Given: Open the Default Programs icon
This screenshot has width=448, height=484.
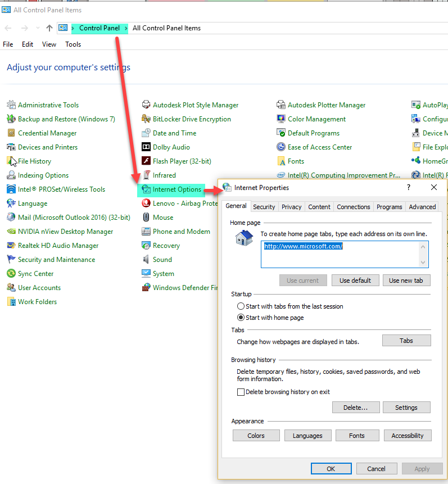Looking at the screenshot, I should click(281, 133).
